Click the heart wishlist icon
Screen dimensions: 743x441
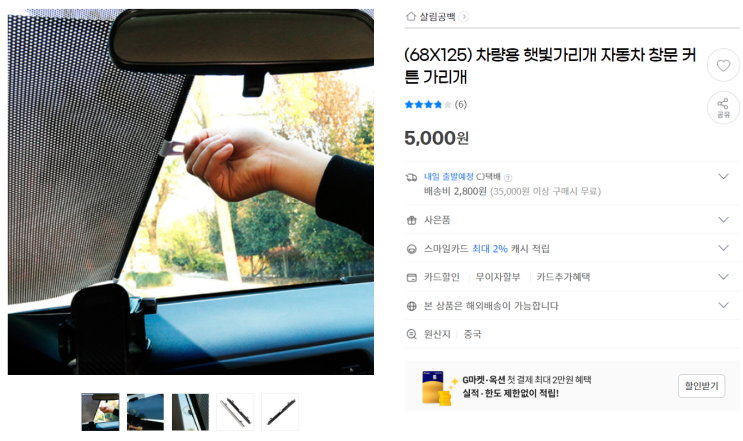(x=723, y=65)
